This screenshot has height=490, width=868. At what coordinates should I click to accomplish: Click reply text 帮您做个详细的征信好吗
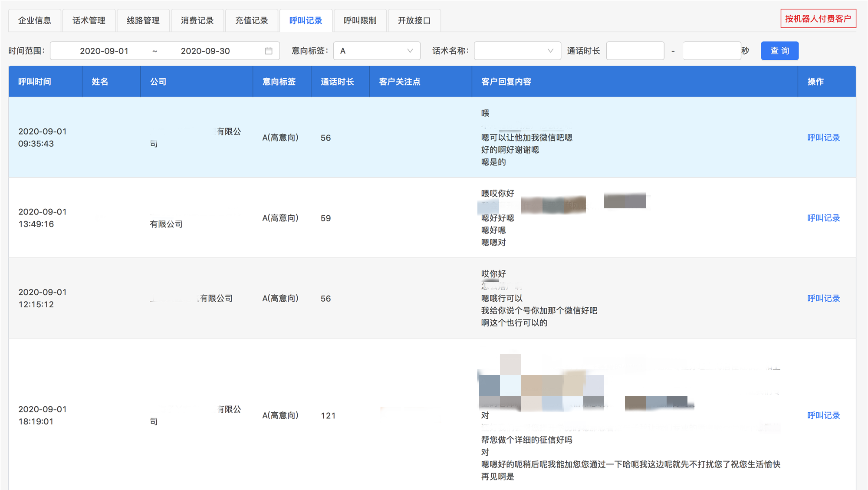[x=527, y=440]
